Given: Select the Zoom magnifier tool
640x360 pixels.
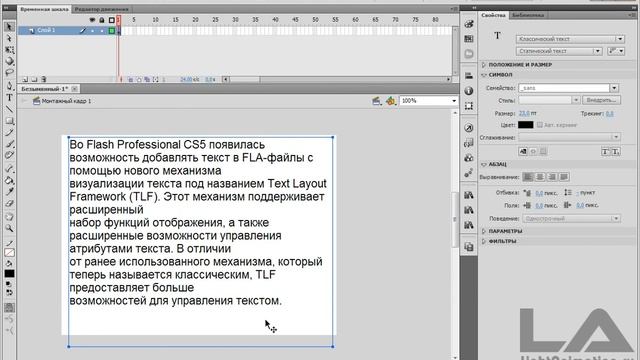Looking at the screenshot, I should click(x=9, y=228).
